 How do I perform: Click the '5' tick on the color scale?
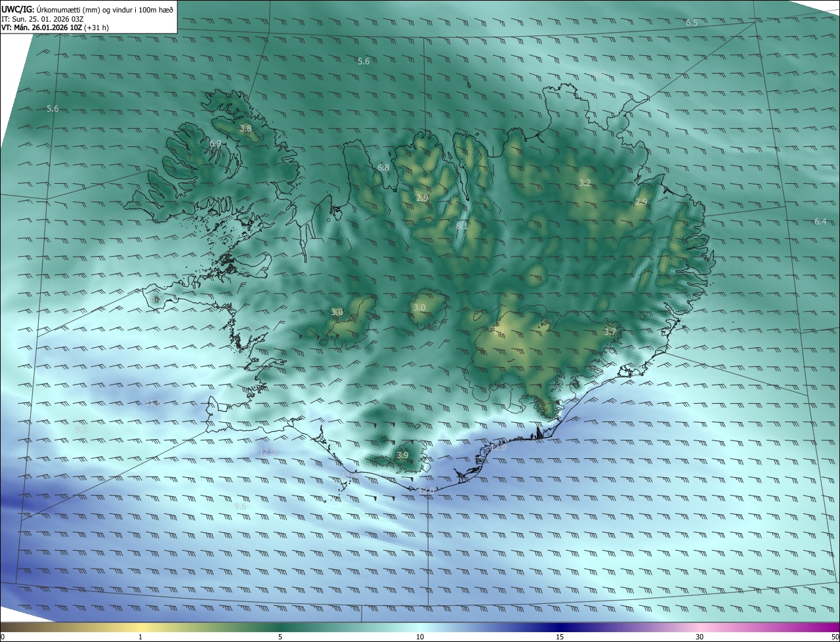[x=280, y=637]
